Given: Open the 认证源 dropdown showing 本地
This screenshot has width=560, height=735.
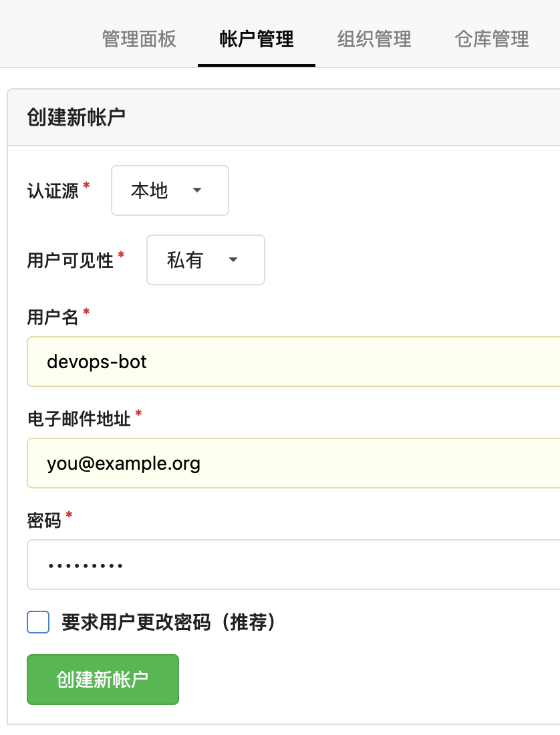Looking at the screenshot, I should 169,190.
